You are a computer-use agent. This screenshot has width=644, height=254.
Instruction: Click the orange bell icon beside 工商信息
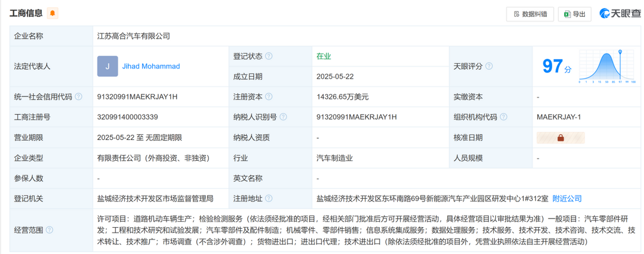[x=52, y=13]
